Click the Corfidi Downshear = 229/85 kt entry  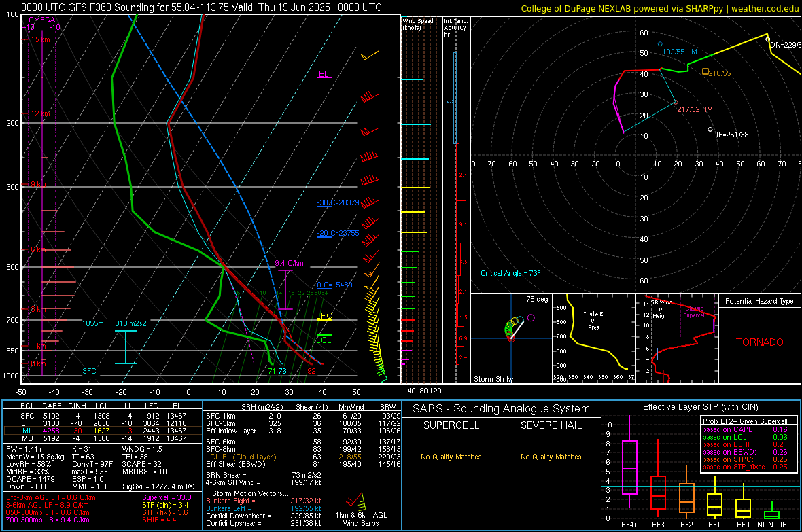(263, 516)
